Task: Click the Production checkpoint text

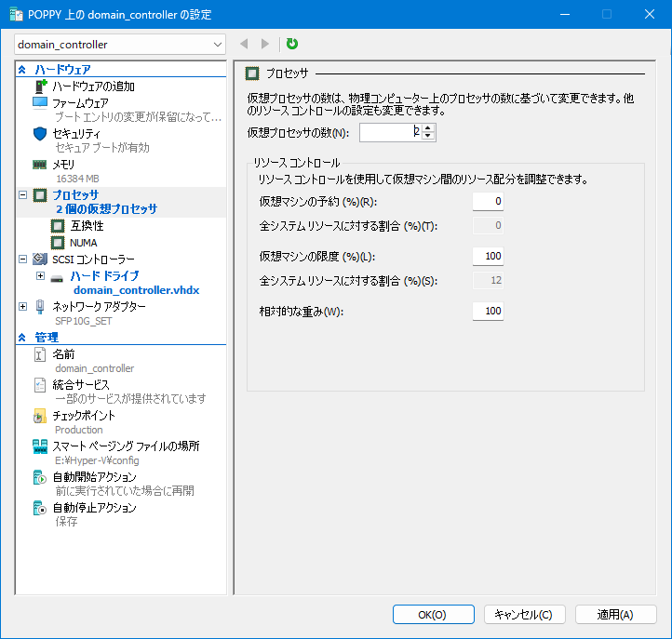Action: [79, 430]
